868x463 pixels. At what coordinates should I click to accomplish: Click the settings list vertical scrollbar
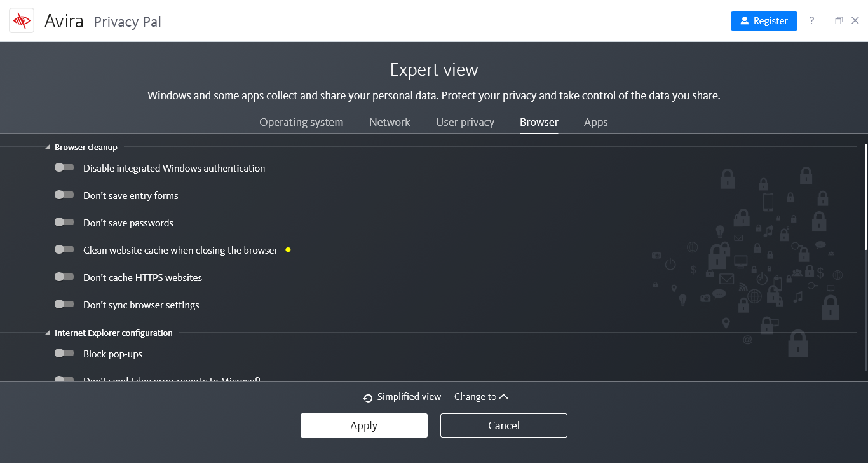coord(865,197)
